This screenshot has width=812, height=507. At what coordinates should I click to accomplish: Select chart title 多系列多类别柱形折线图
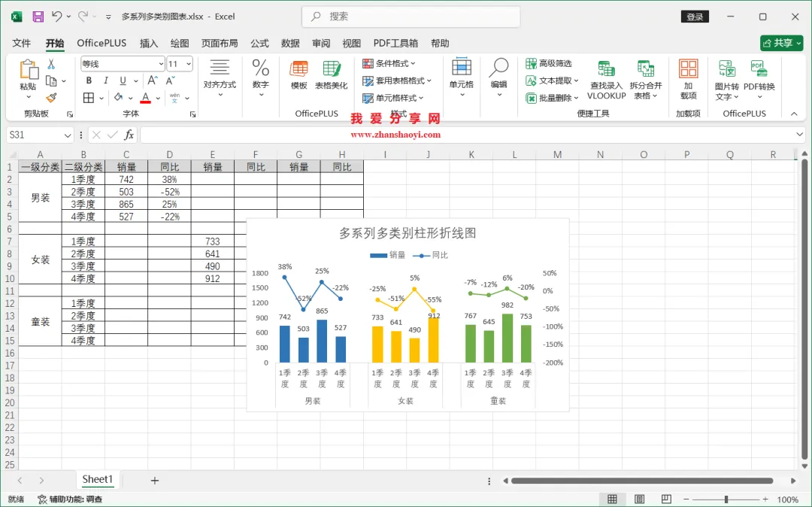coord(408,233)
